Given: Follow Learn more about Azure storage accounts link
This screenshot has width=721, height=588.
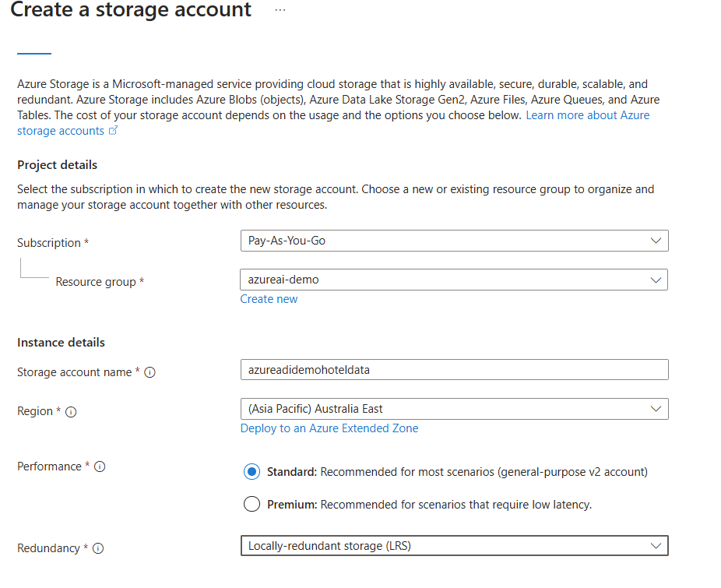Looking at the screenshot, I should [x=587, y=115].
